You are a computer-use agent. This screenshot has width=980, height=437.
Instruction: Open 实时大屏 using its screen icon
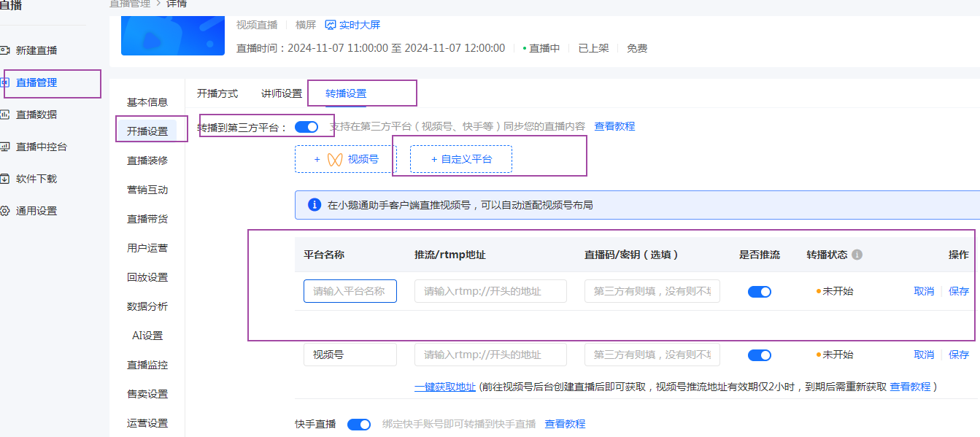coord(332,24)
